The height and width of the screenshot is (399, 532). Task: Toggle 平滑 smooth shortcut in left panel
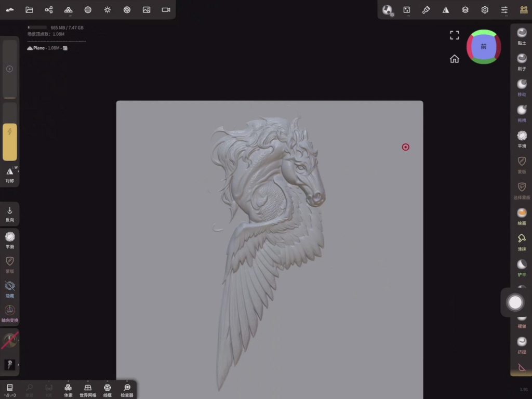coord(10,240)
